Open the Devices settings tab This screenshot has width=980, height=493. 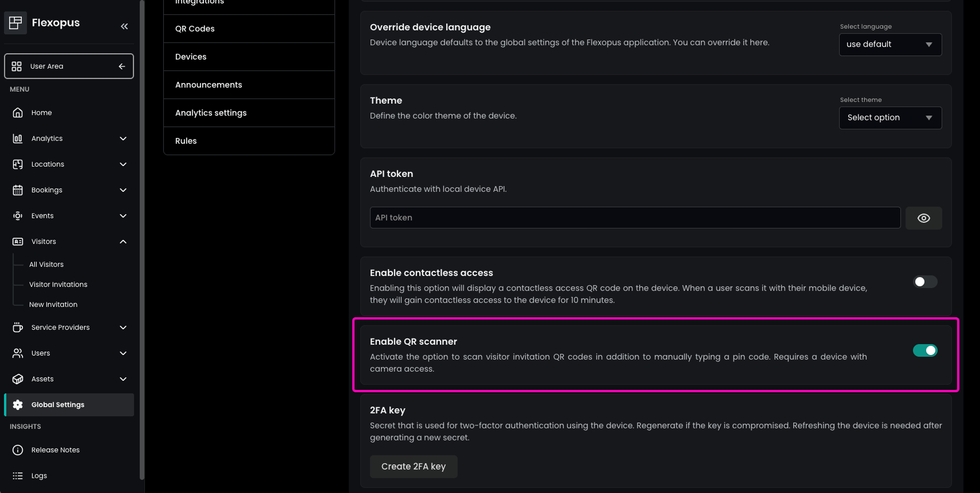tap(249, 57)
